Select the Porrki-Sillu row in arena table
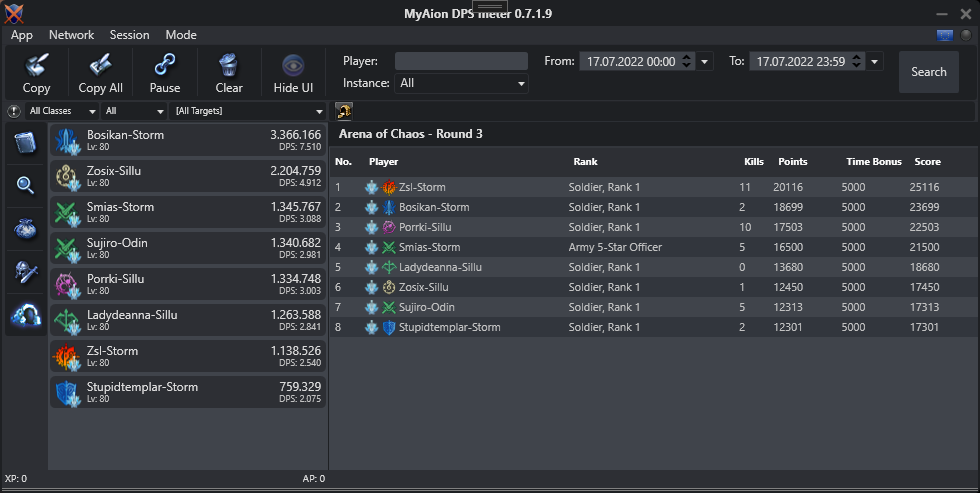Image resolution: width=980 pixels, height=493 pixels. [x=654, y=227]
